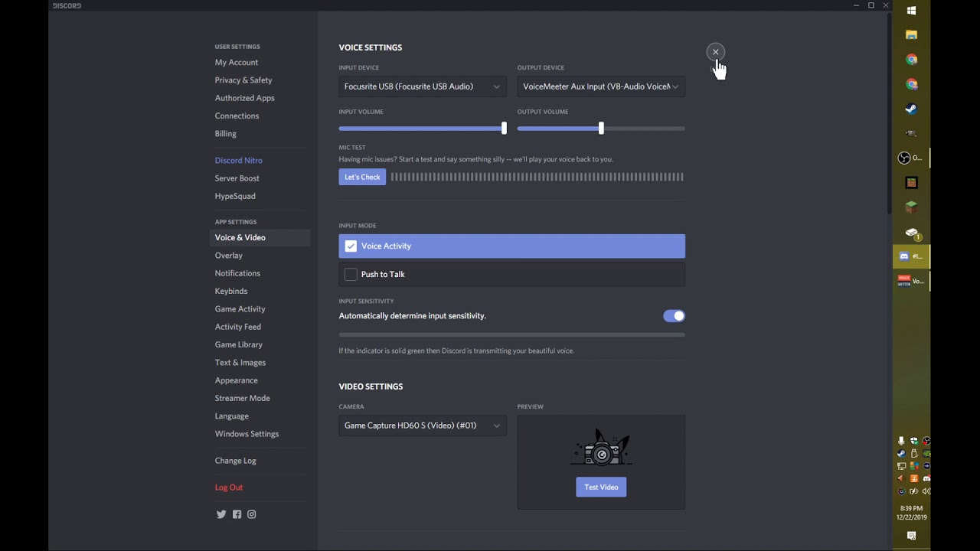Click the camera preview placeholder image
The width and height of the screenshot is (980, 551).
pos(601,448)
